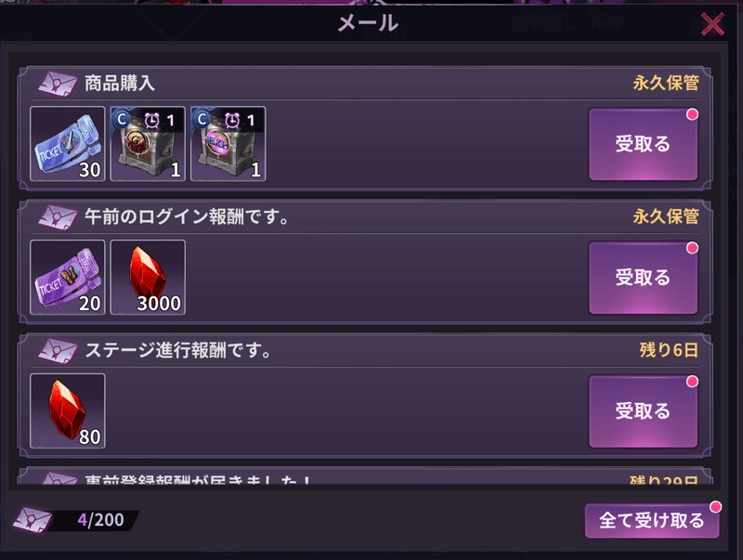Screen dimensions: 743x560
Task: Claim the morning login reward with 受取る
Action: tap(643, 278)
